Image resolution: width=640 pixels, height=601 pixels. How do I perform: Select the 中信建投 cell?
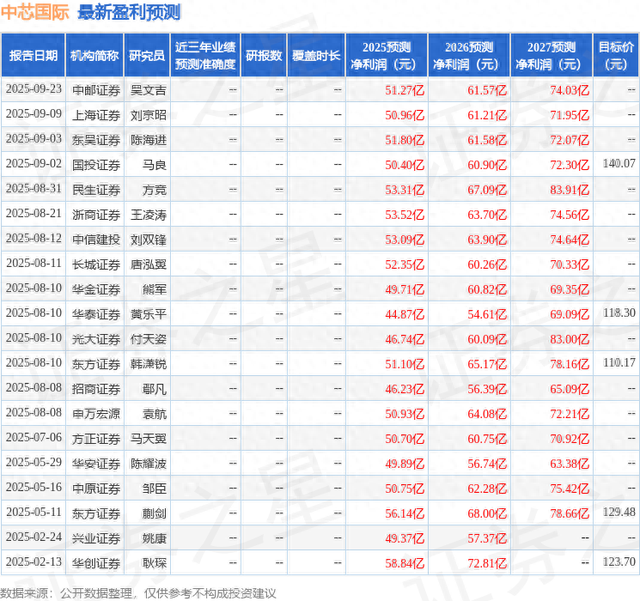[x=96, y=240]
